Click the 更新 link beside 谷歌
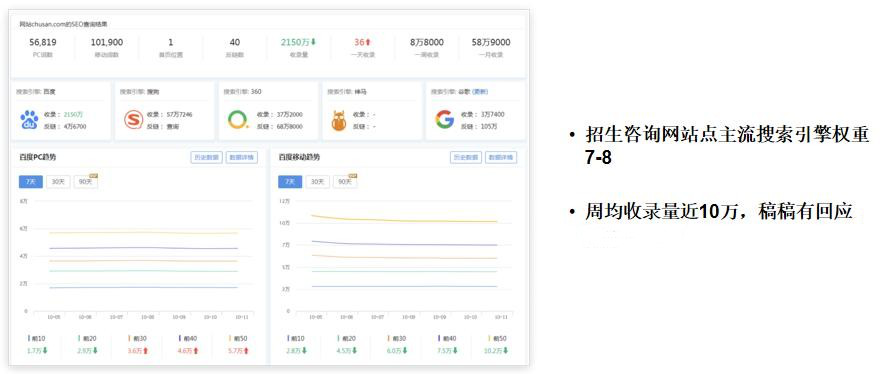 tap(480, 92)
